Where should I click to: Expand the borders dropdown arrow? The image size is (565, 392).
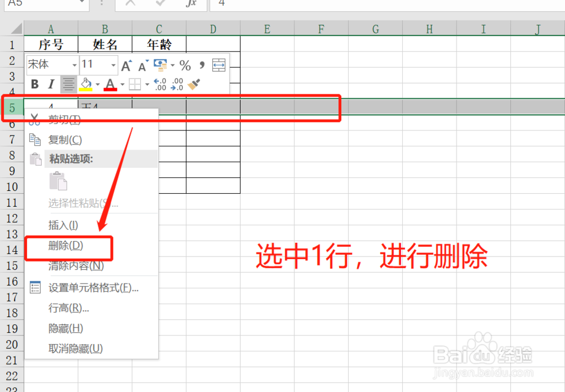coord(147,84)
